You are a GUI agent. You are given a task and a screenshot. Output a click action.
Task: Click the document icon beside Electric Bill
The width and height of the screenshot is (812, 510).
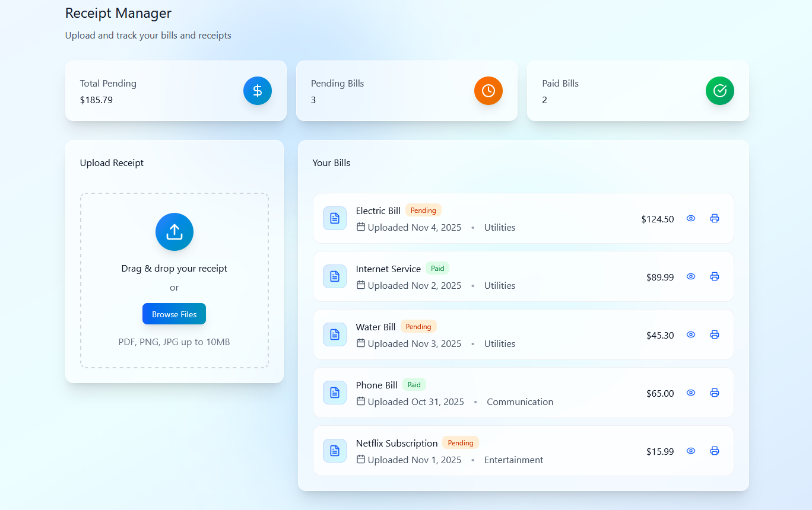click(335, 218)
